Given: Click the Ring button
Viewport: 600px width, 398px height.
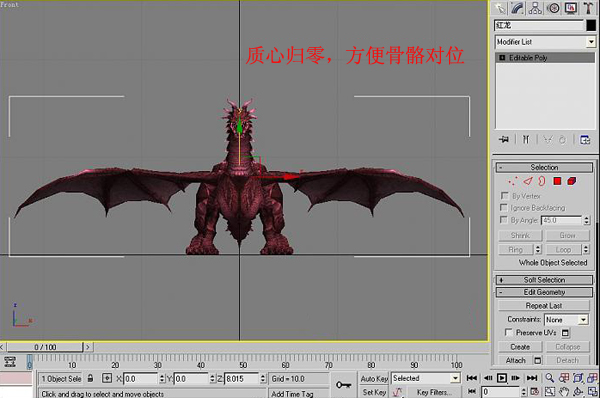Looking at the screenshot, I should [x=515, y=250].
